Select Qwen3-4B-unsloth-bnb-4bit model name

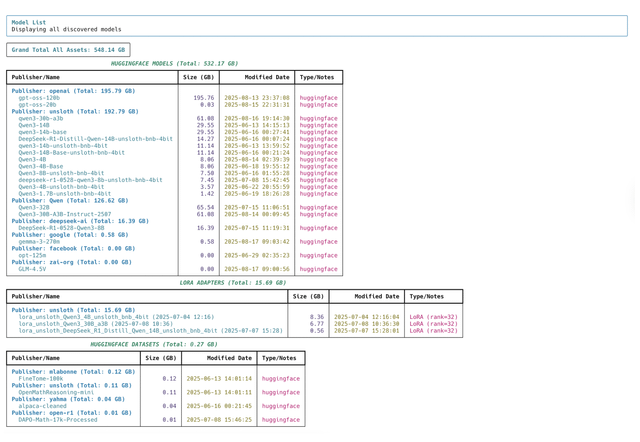coord(61,187)
